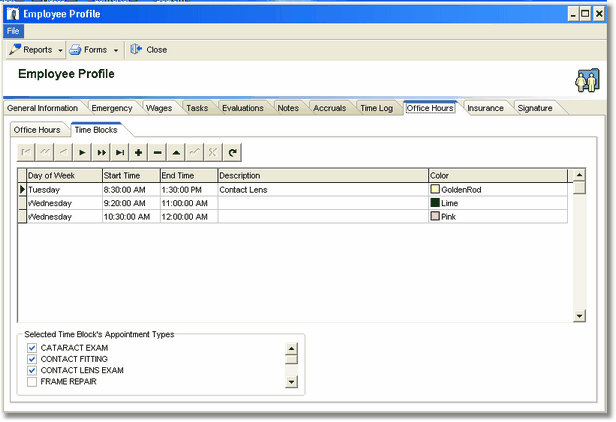The image size is (616, 422).
Task: Refresh time block data
Action: tap(232, 152)
